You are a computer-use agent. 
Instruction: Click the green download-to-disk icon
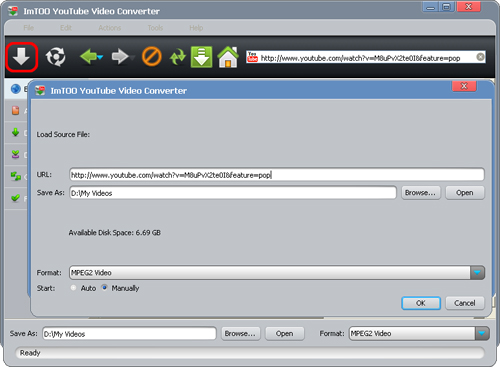tap(201, 57)
